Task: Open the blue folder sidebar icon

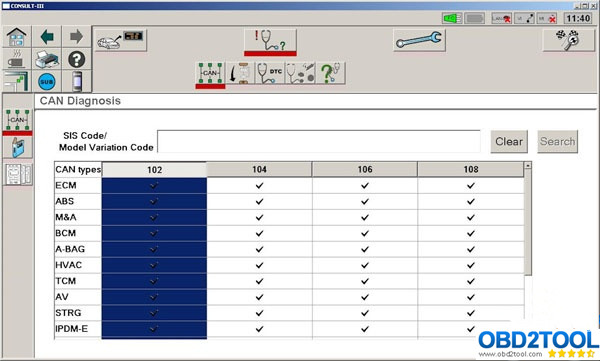Action: 18,147
